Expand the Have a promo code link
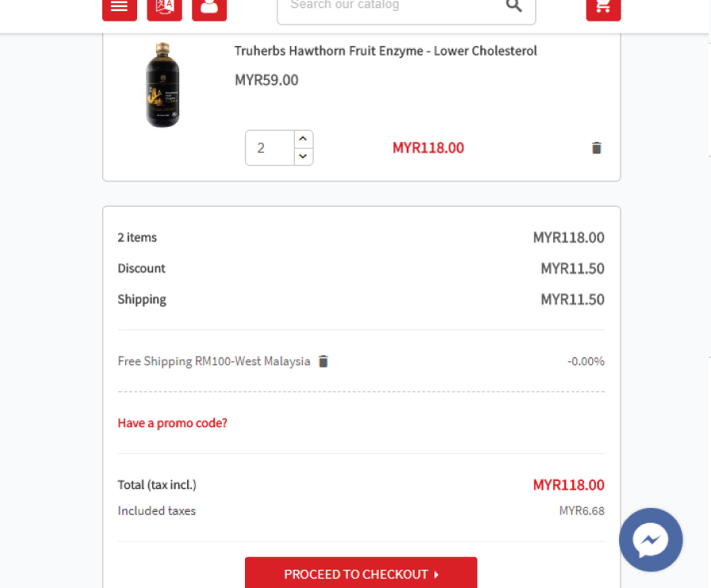The image size is (711, 588). pos(172,423)
